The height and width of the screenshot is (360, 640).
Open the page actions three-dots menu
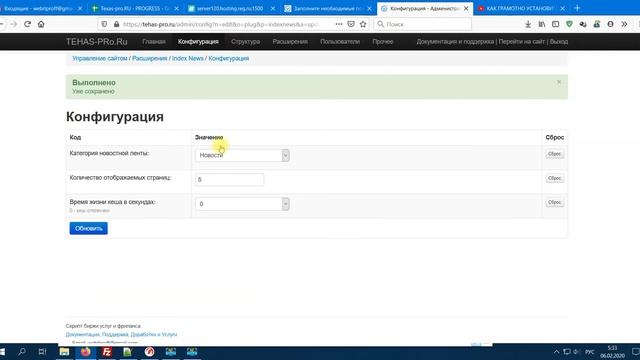tap(339, 24)
